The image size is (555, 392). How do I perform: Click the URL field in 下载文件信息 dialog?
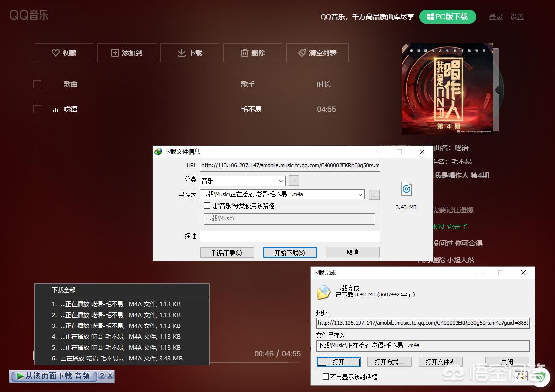[x=290, y=166]
